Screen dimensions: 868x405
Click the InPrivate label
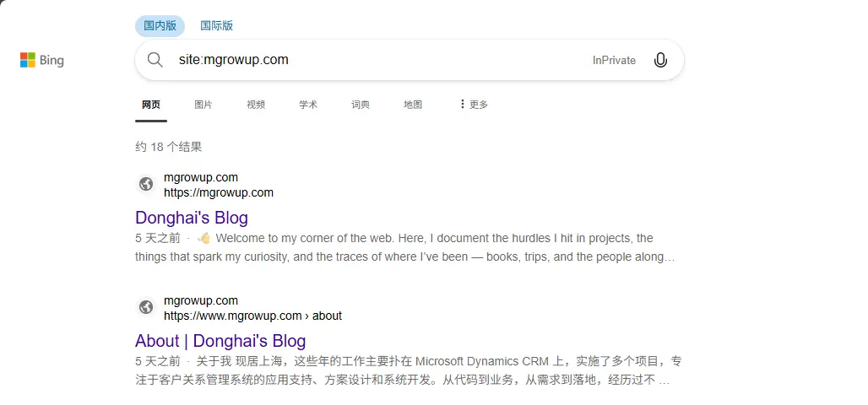coord(614,60)
